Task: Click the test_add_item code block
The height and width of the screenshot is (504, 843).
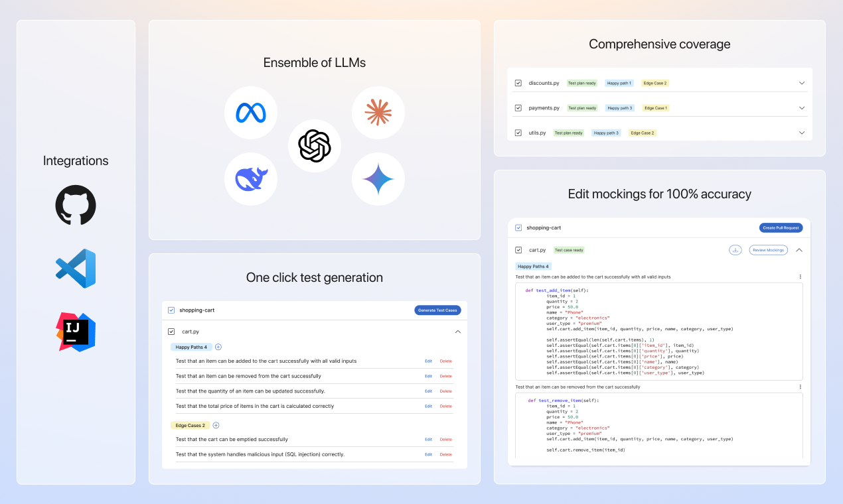Action: (x=659, y=331)
